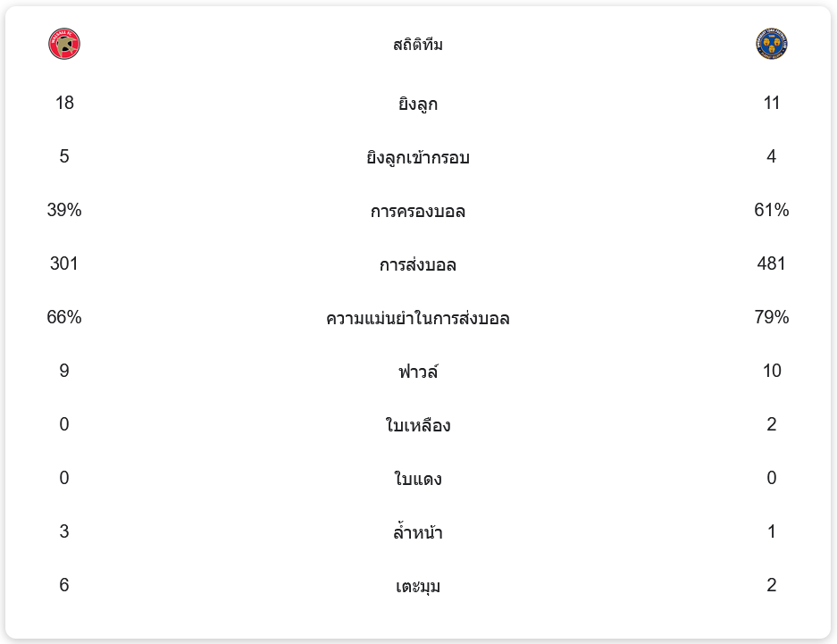
Task: Click the red home team crest
Action: click(64, 44)
